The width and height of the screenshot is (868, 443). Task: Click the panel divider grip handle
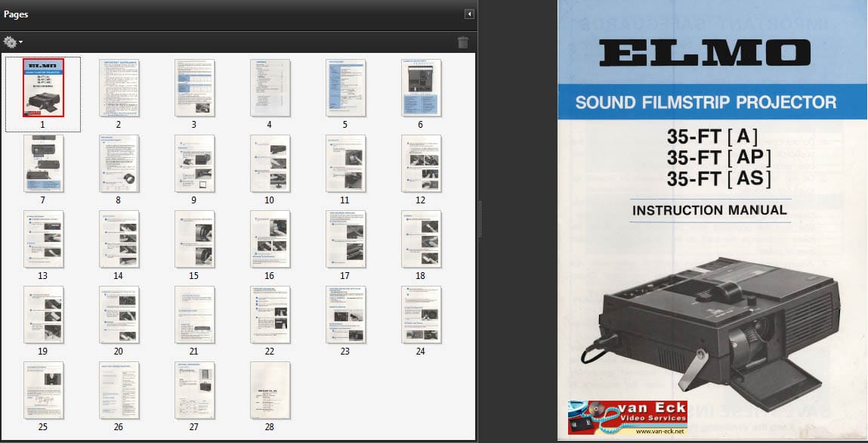point(479,219)
